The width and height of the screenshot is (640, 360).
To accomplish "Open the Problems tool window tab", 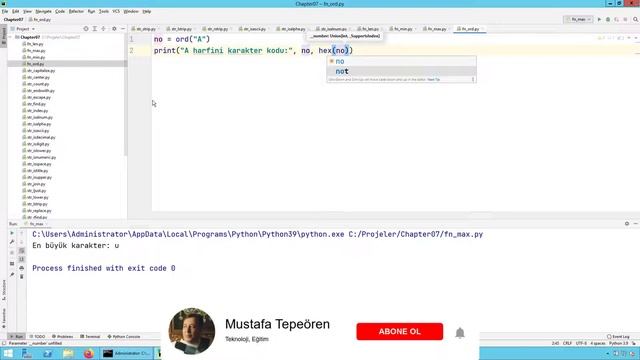I will [x=62, y=337].
